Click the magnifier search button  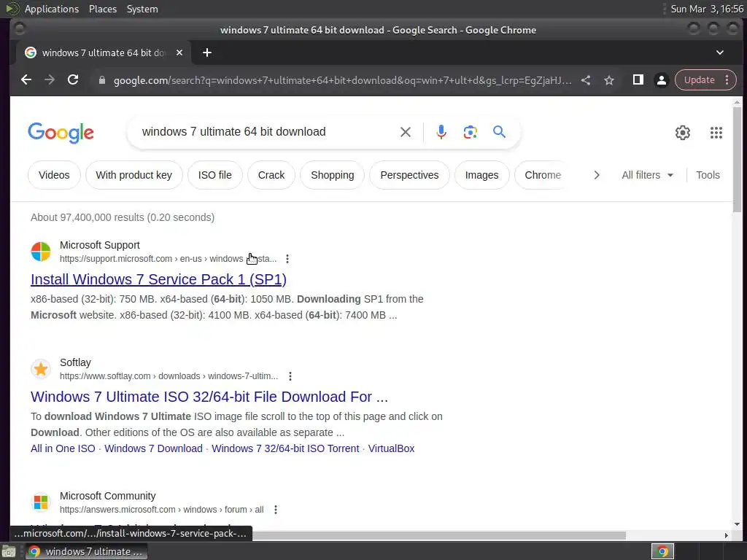(x=499, y=132)
